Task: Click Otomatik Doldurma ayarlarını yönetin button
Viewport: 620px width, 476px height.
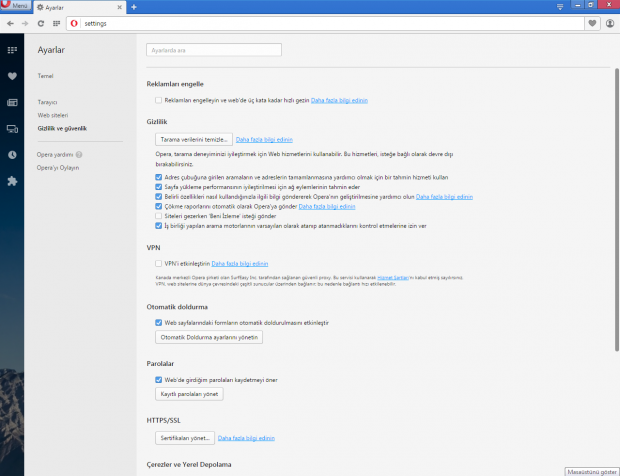Action: [x=209, y=337]
